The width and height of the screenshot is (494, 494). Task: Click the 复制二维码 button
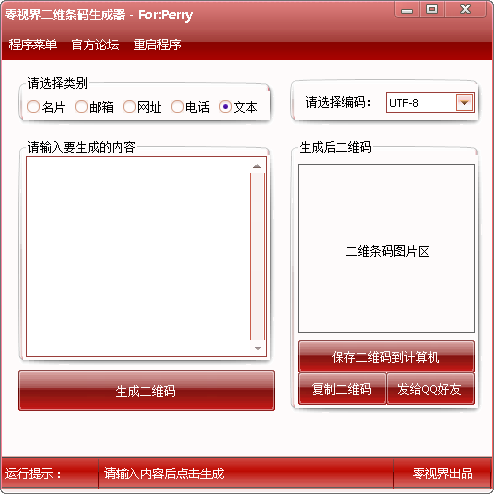pos(342,389)
